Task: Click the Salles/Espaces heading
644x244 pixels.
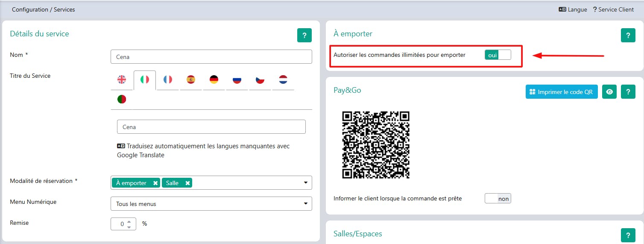Action: [x=358, y=234]
